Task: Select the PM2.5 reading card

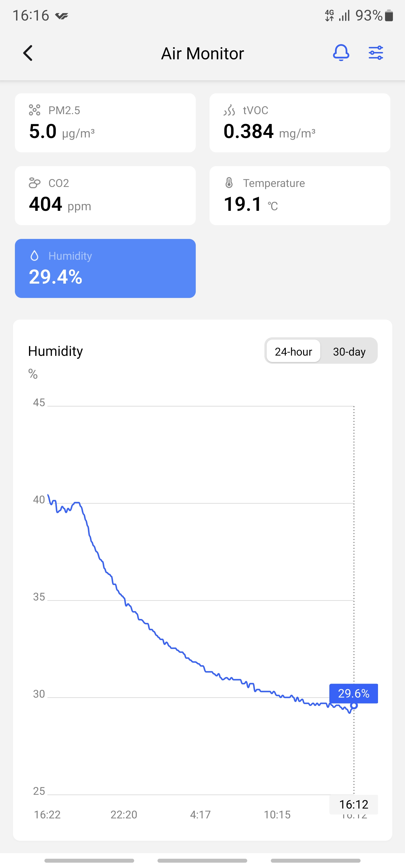Action: (105, 123)
